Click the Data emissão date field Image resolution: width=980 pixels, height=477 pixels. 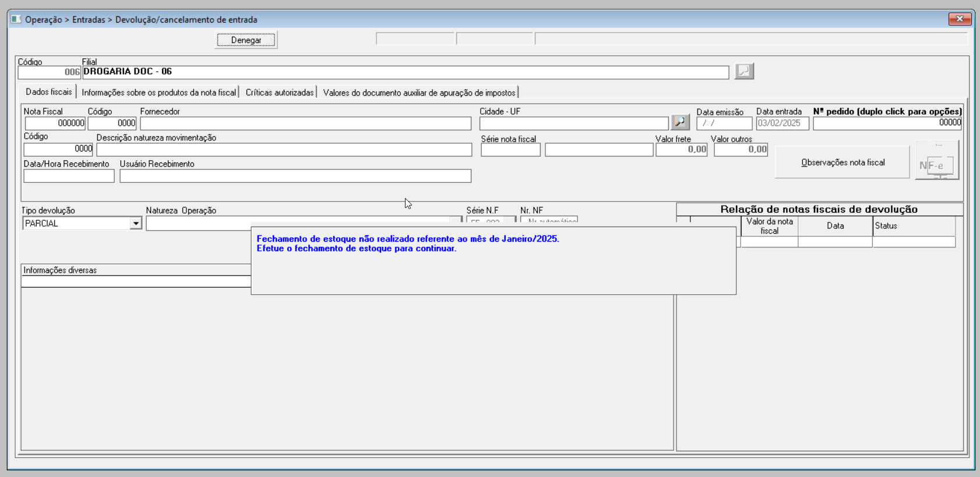click(724, 123)
